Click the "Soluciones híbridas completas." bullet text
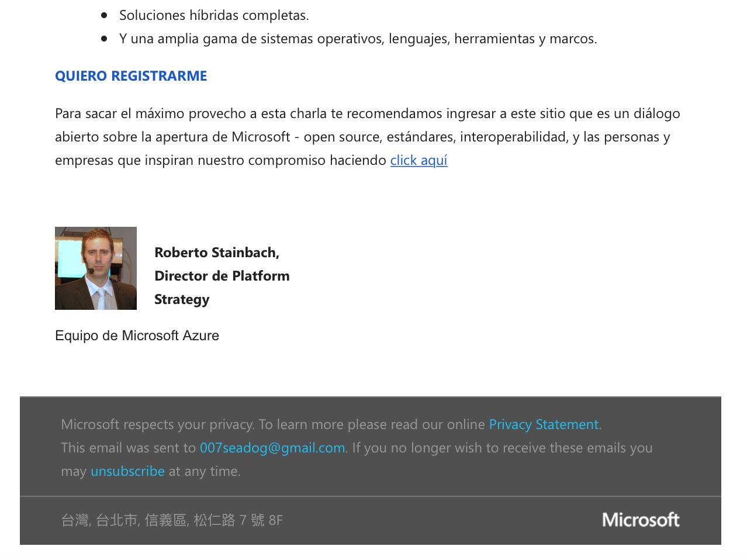The image size is (747, 560). 214,15
